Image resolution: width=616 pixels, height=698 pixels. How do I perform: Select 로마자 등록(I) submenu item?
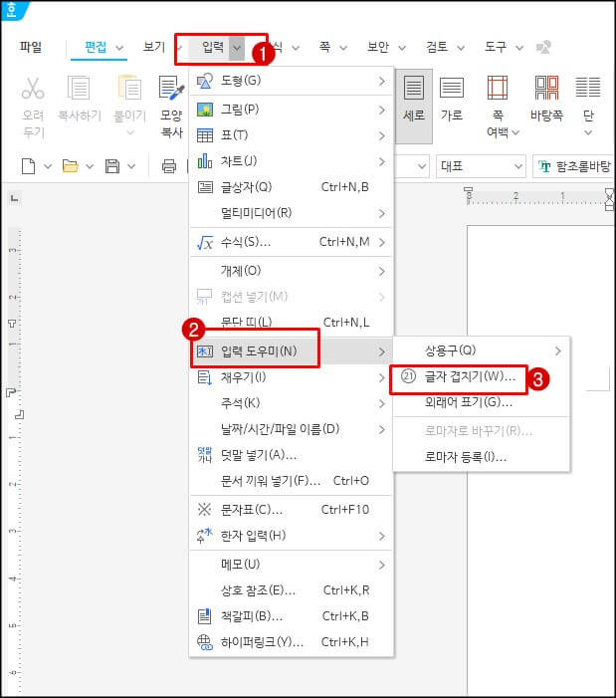482,457
